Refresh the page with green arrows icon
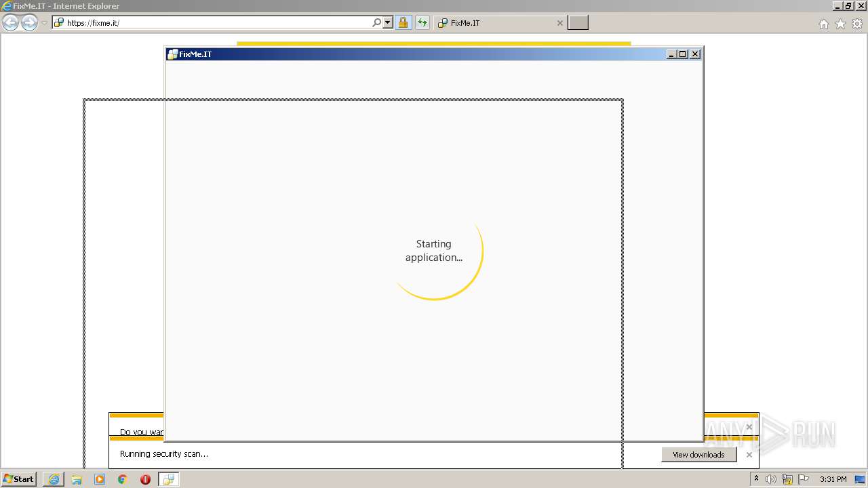Image resolution: width=868 pixels, height=488 pixels. 422,23
